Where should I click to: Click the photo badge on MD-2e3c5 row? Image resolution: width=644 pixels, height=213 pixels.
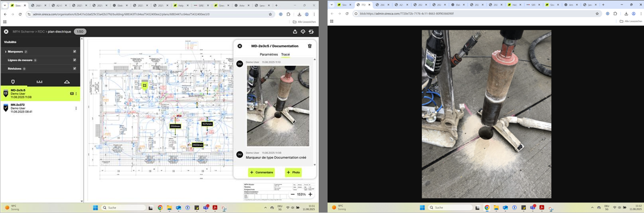[x=72, y=93]
